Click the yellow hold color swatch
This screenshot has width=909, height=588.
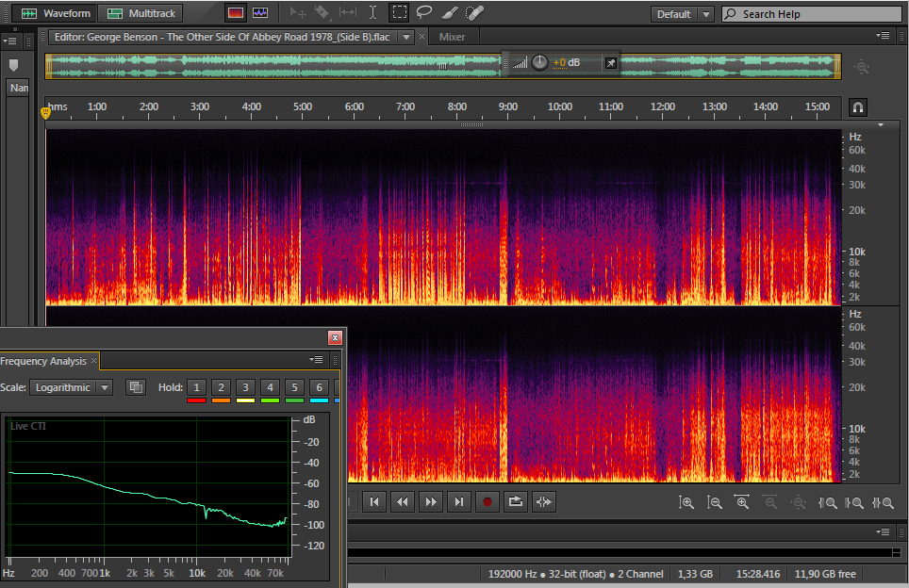245,400
